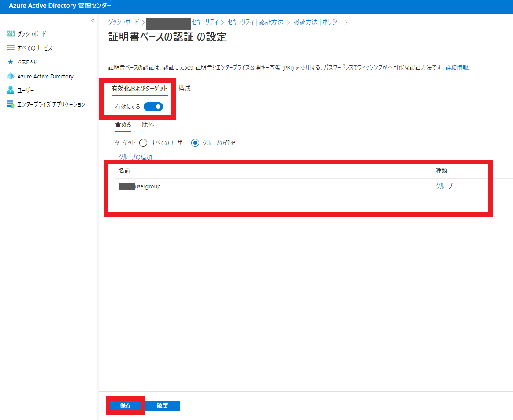Click the Dashboard chart icon in sidebar
Screen dimensions: 513x420
point(11,33)
